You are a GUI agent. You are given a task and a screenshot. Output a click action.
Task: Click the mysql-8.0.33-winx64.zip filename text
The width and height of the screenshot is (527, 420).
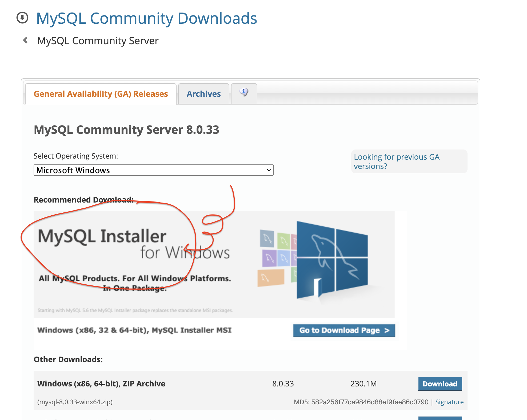point(75,402)
